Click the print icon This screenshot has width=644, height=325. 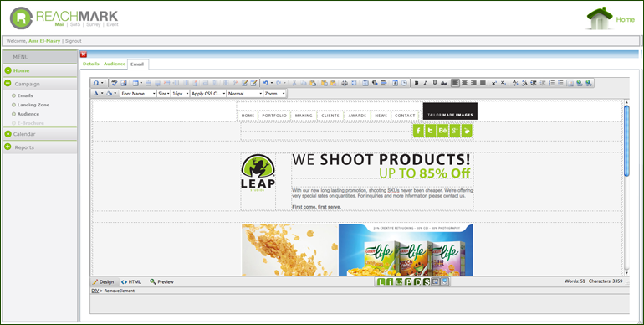(x=345, y=83)
